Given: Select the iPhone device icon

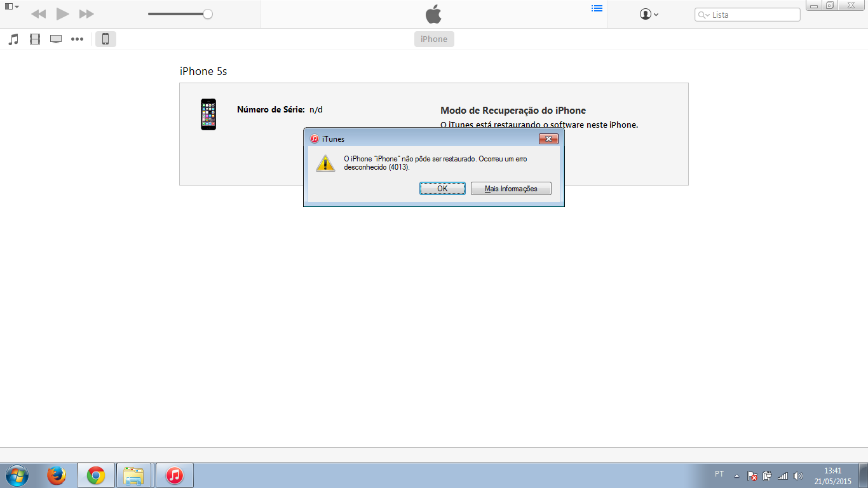Looking at the screenshot, I should pyautogui.click(x=105, y=39).
